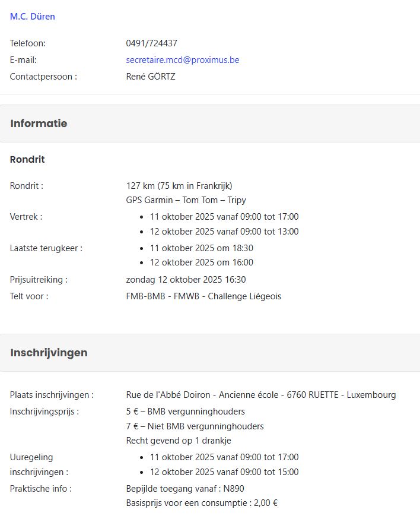Click the secretaire.mcd@proximus.be email link
420x519 pixels.
pyautogui.click(x=183, y=60)
